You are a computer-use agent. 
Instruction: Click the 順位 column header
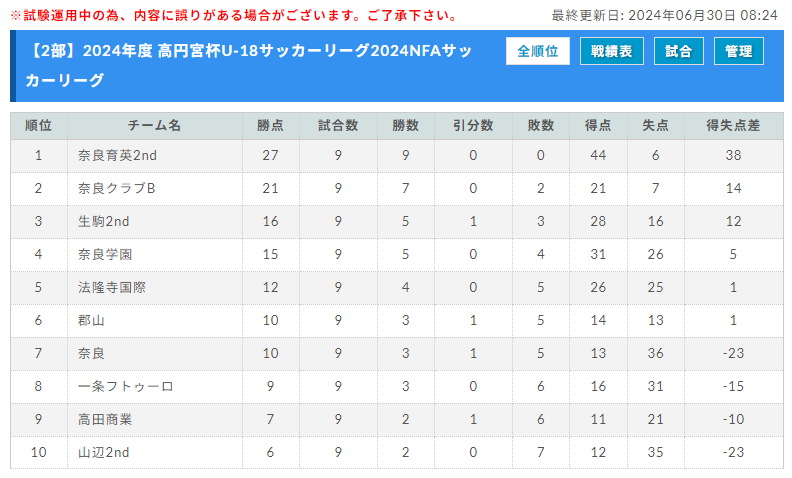click(39, 126)
